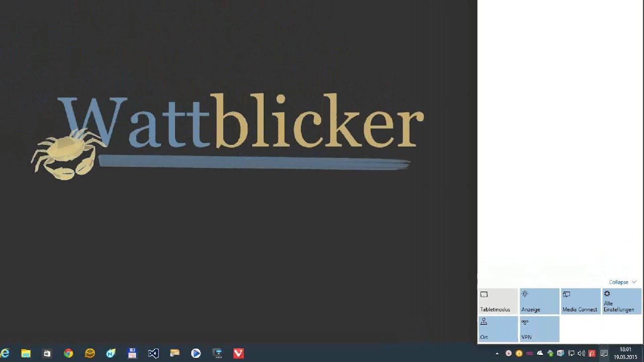Open the floppy disk app in taskbar
This screenshot has height=362, width=644.
pos(132,353)
